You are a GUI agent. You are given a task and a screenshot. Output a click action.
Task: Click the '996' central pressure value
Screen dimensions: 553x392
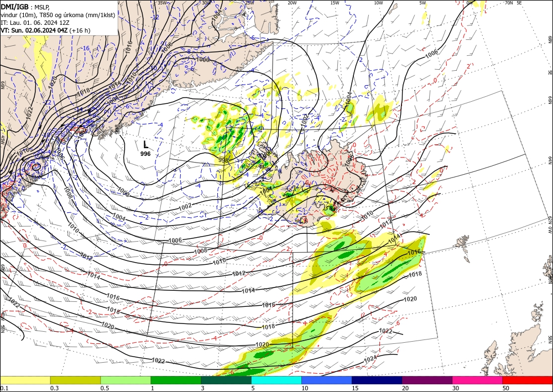pos(145,154)
